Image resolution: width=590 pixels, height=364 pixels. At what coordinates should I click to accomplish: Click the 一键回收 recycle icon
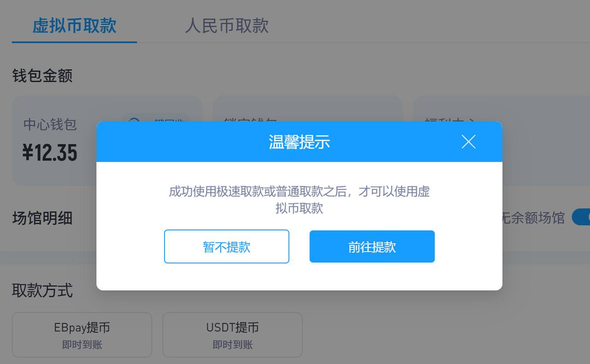click(134, 122)
